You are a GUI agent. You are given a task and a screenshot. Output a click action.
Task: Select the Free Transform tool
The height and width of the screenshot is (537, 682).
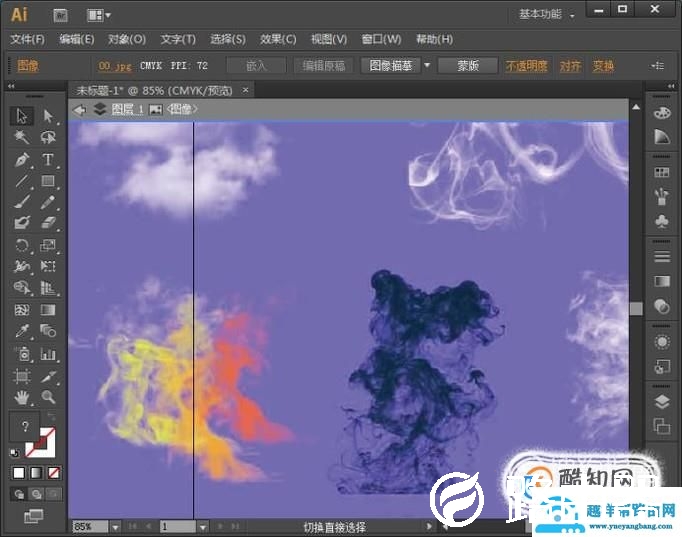click(x=48, y=266)
